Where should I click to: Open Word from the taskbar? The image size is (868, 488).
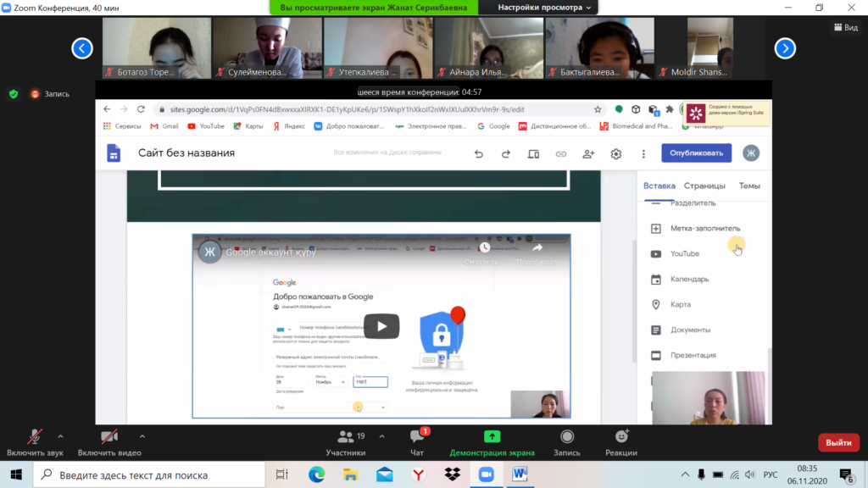520,474
